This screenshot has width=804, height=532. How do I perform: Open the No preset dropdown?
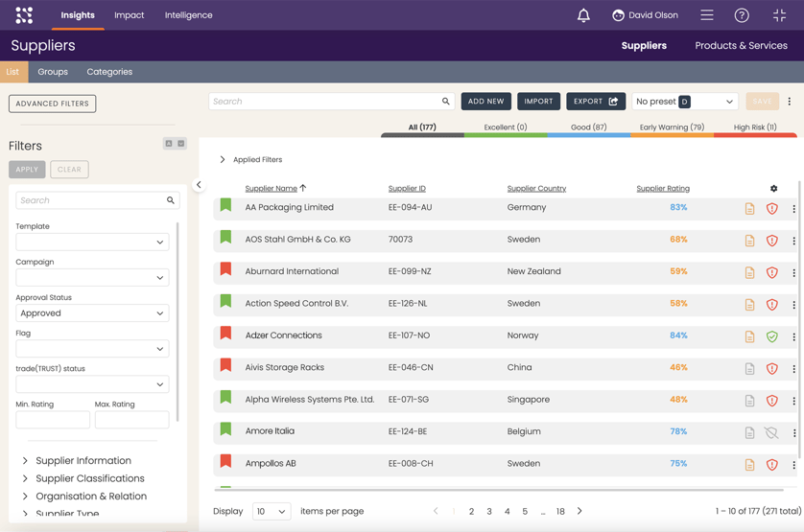[684, 102]
